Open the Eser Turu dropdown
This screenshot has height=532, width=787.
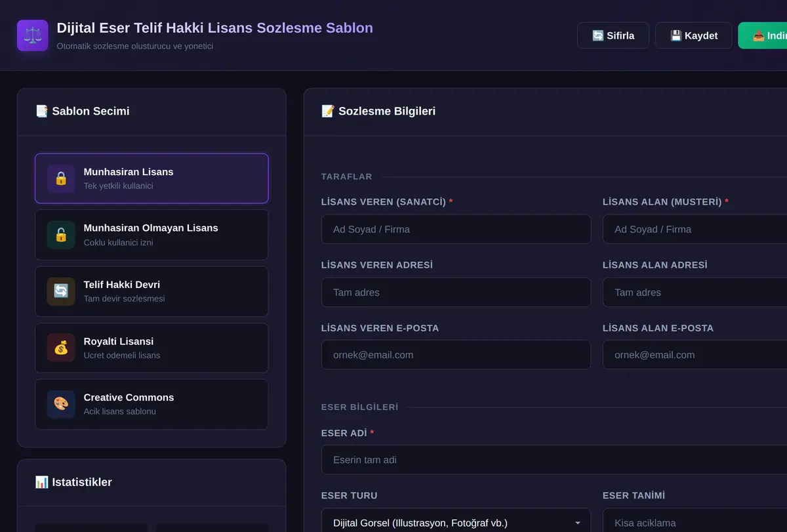[x=456, y=523]
